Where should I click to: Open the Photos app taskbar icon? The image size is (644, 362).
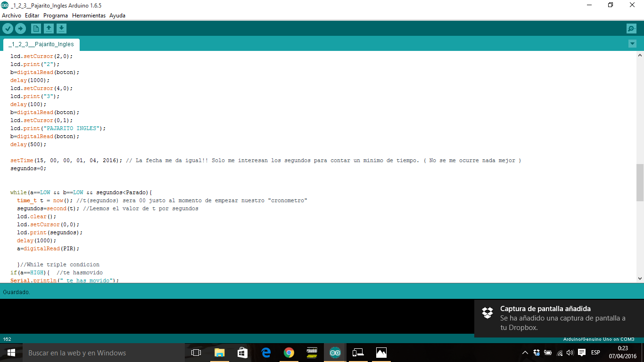[x=381, y=353]
